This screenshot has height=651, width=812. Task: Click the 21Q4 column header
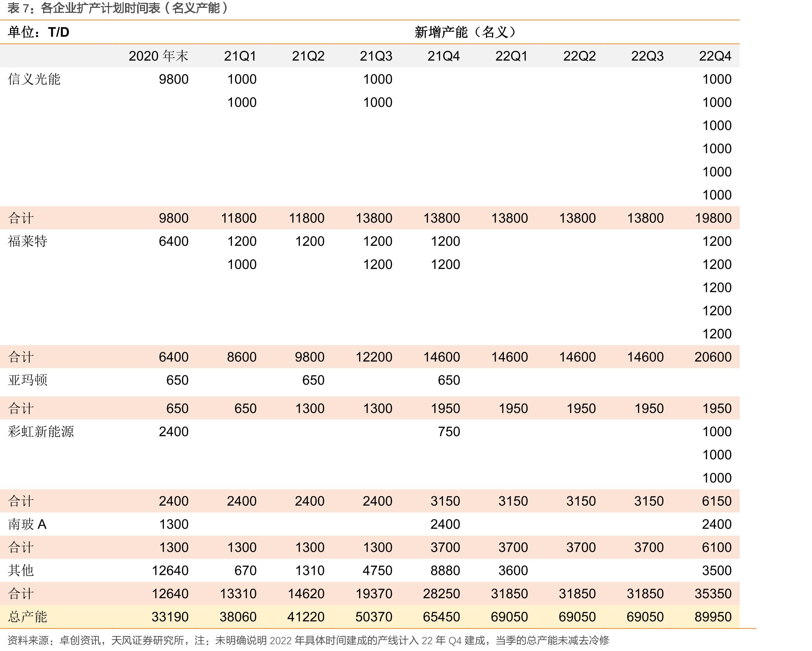pos(443,56)
